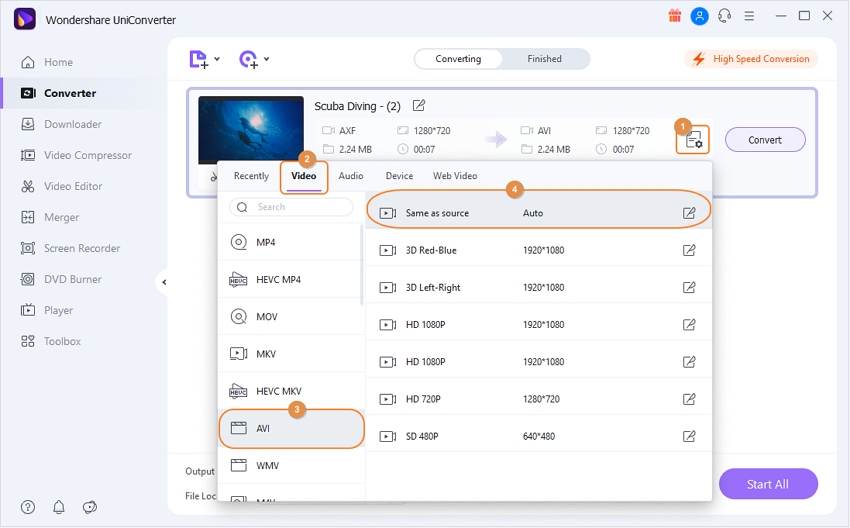Edit the Same as source preset
This screenshot has width=850, height=528.
click(x=689, y=213)
